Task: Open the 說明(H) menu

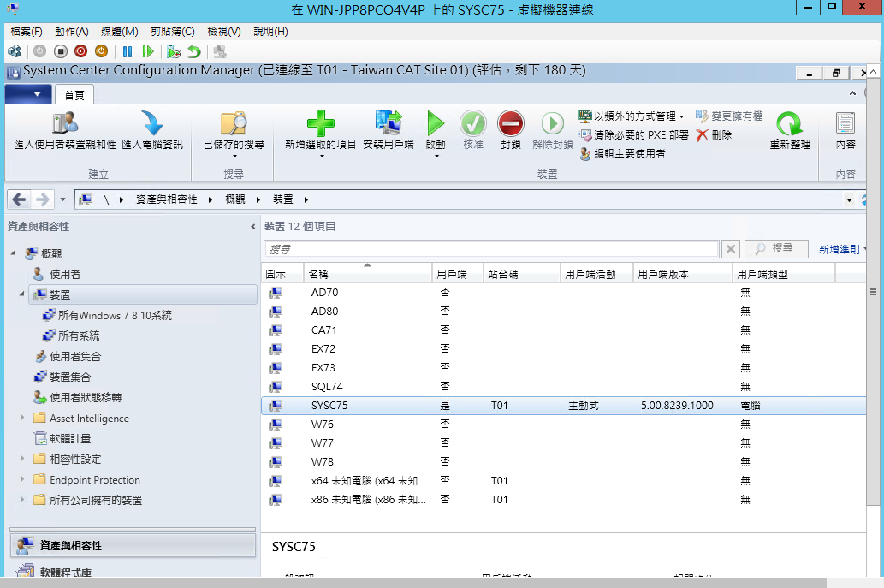Action: pos(270,32)
